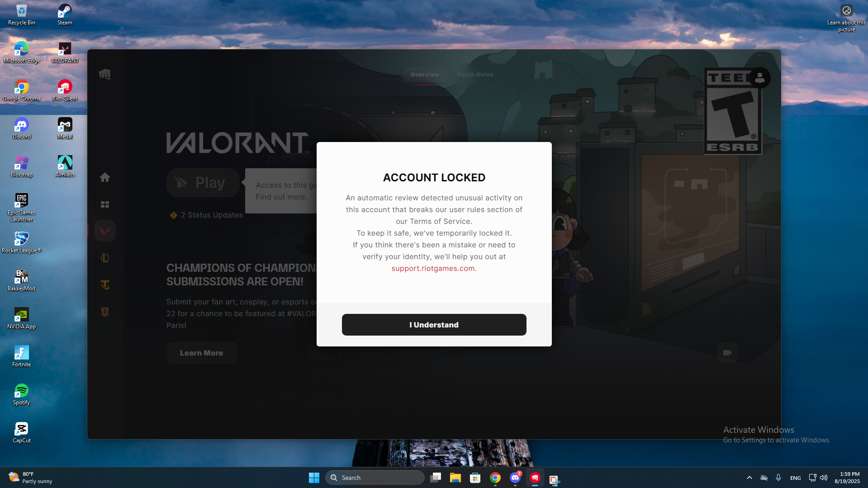Click the ESRB Teen rating badge

pos(733,111)
